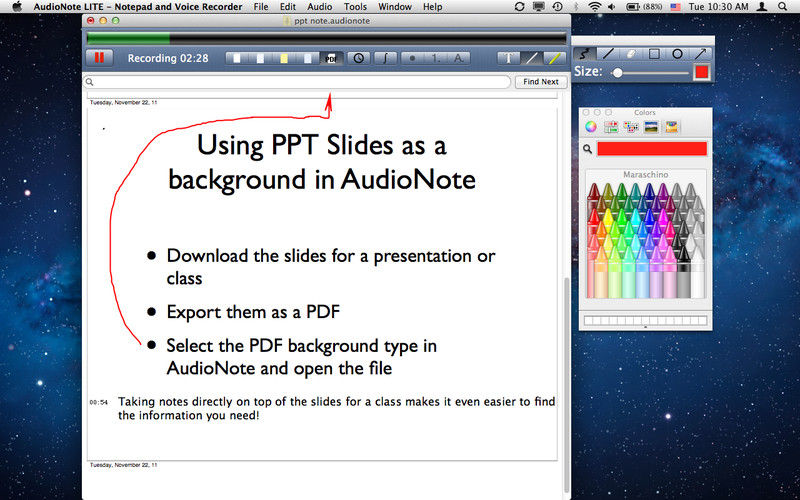Select the rectangle shape tool

pos(654,54)
